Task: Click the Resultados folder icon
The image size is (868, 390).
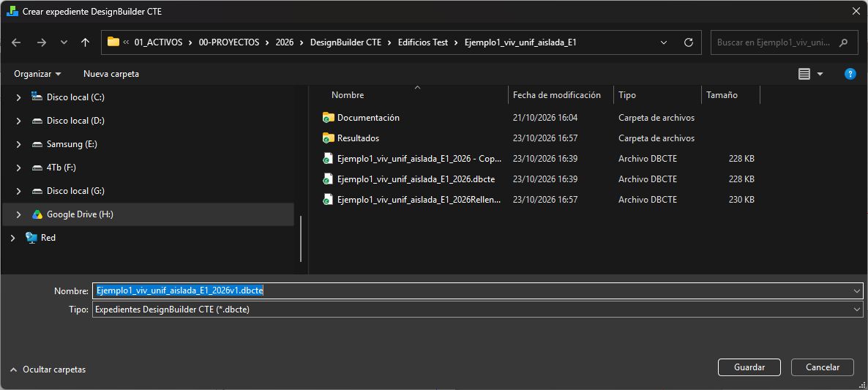Action: [x=329, y=138]
